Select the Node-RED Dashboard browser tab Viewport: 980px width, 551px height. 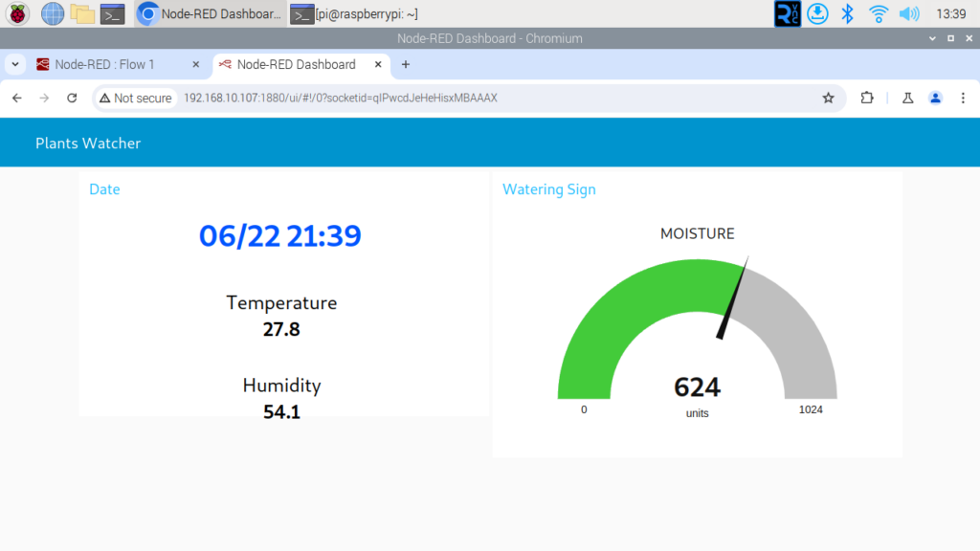[x=297, y=64]
